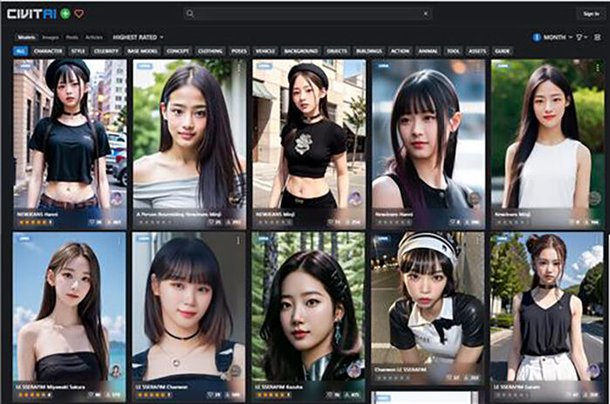This screenshot has height=404, width=610.
Task: Click the Civitai logo
Action: click(32, 14)
